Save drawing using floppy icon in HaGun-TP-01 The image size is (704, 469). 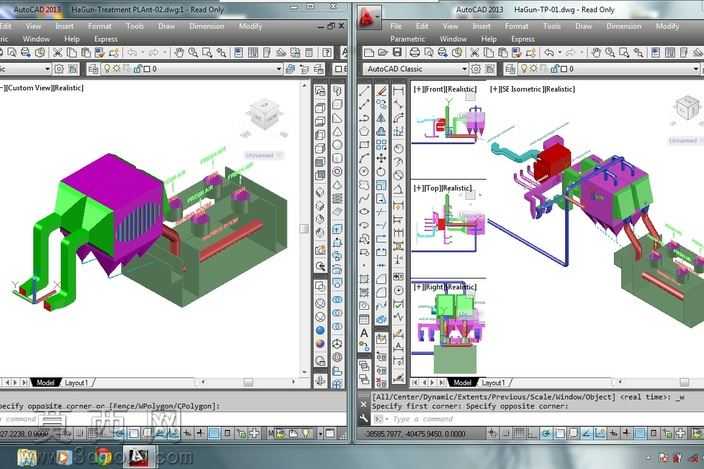click(x=397, y=53)
